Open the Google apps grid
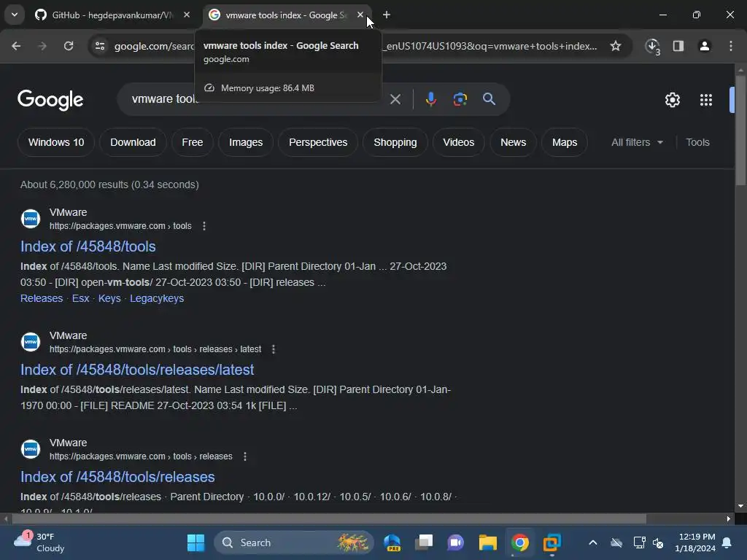 [x=706, y=100]
